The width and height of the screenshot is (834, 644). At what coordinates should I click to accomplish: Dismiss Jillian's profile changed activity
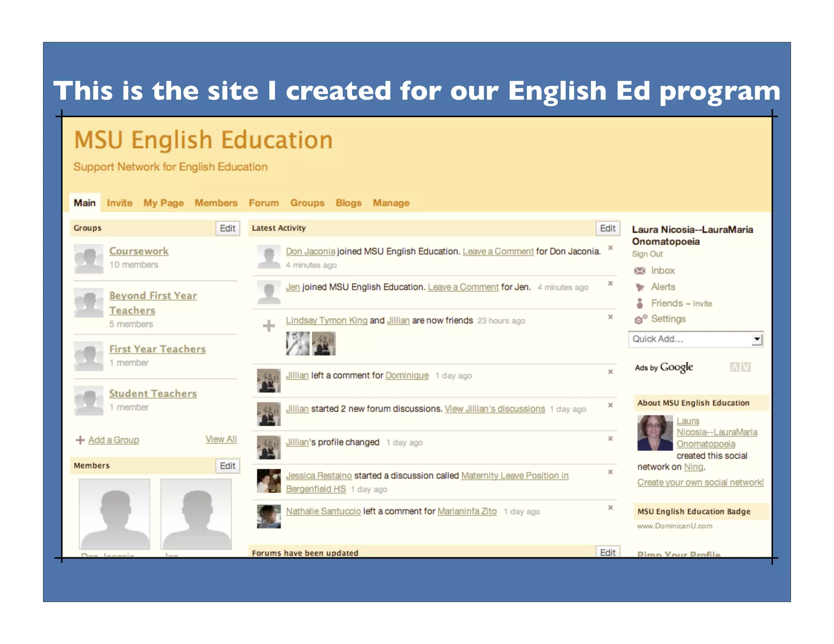(610, 438)
